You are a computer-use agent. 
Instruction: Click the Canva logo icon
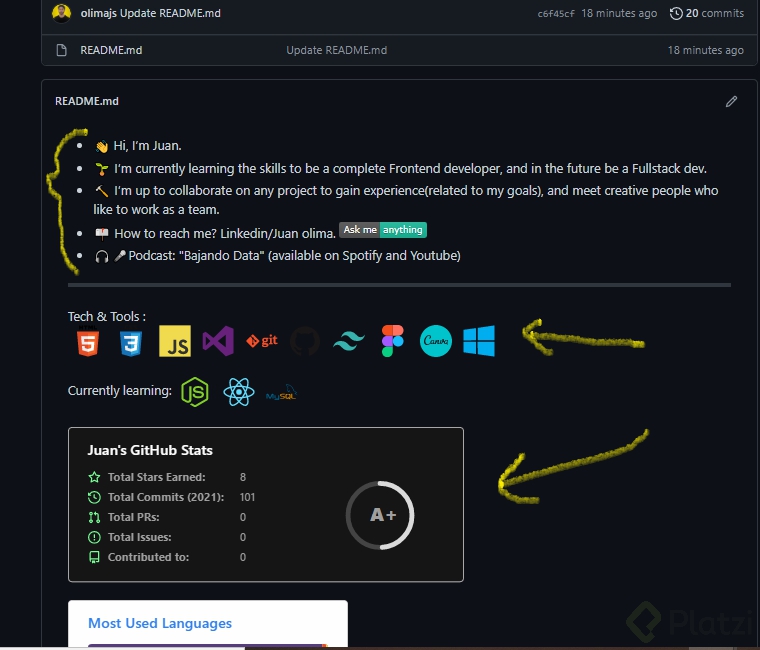point(436,341)
